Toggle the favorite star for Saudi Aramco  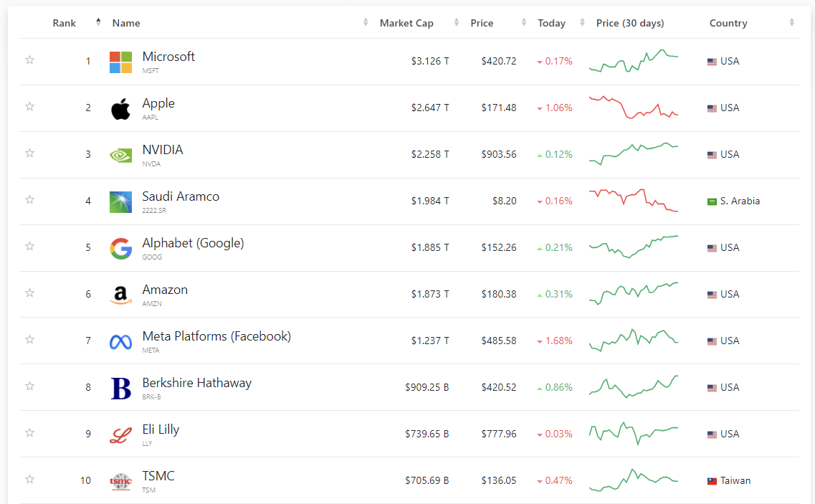pos(29,200)
